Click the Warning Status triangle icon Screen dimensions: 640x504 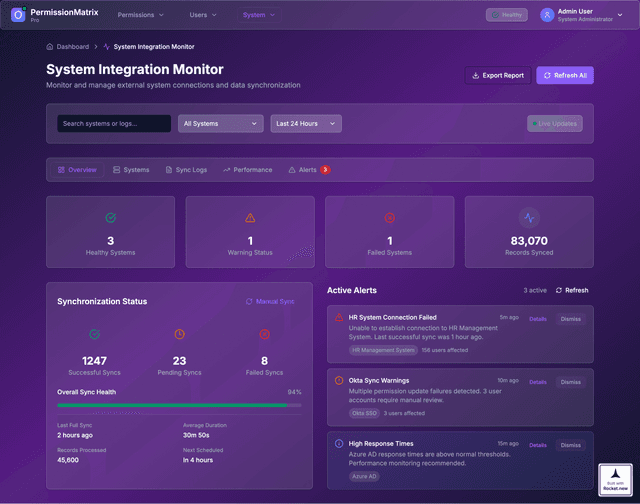[250, 218]
